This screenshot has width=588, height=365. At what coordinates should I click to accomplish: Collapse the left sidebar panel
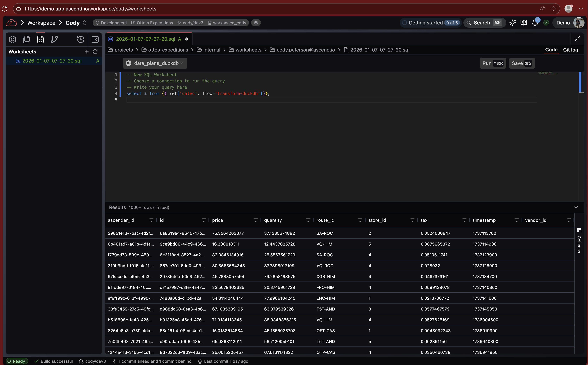click(95, 39)
